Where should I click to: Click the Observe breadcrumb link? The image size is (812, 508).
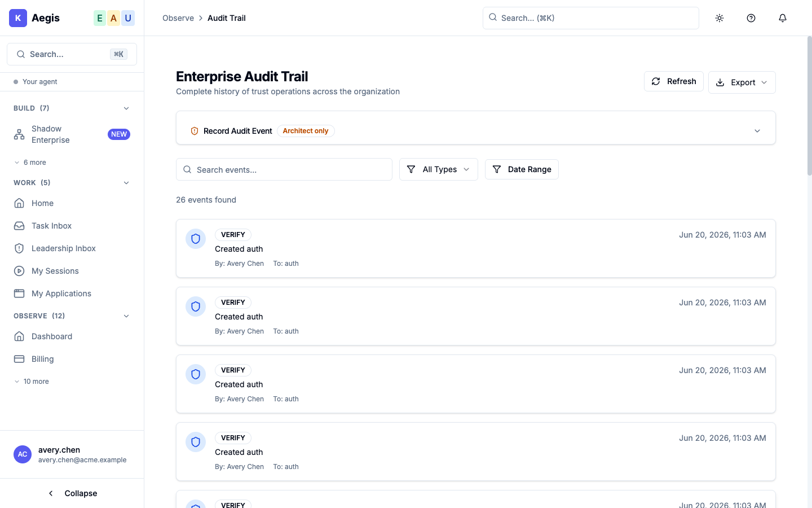(178, 18)
